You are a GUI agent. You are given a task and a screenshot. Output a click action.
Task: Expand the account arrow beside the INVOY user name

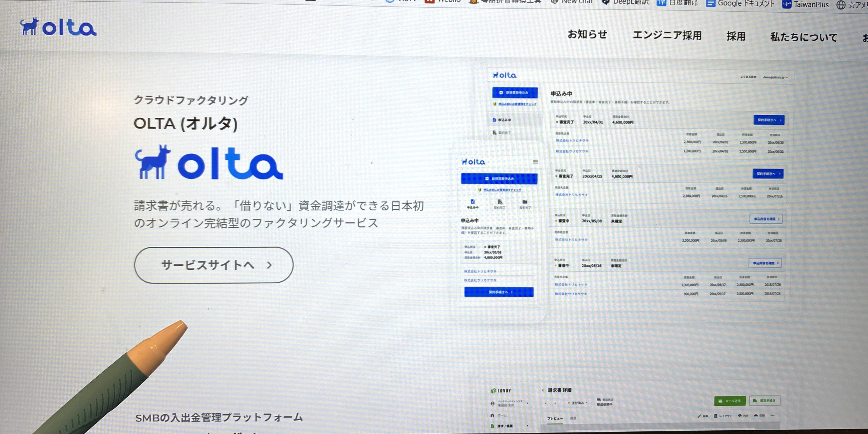pyautogui.click(x=528, y=403)
